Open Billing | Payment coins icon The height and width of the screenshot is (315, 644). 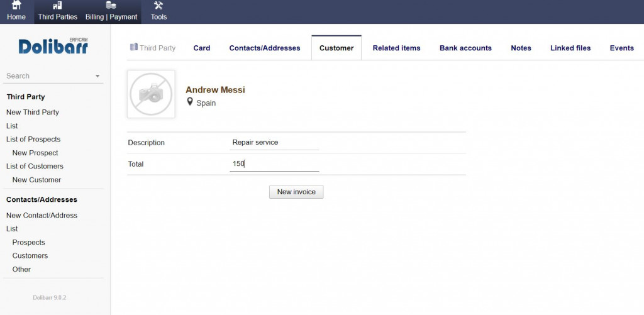coord(111,6)
